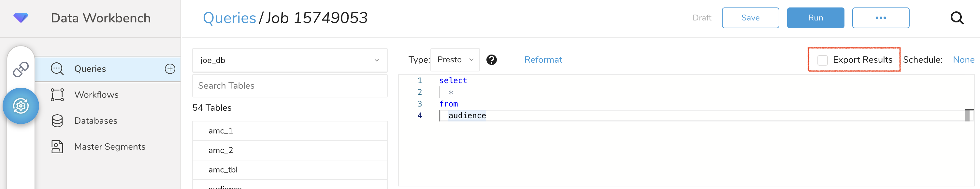Open the Presto query type dropdown
The height and width of the screenshot is (189, 980).
point(454,60)
